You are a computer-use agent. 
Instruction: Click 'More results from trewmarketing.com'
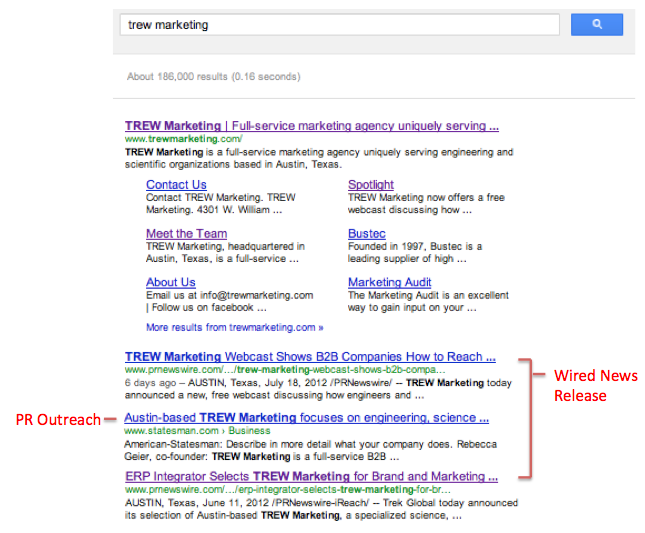pos(234,327)
